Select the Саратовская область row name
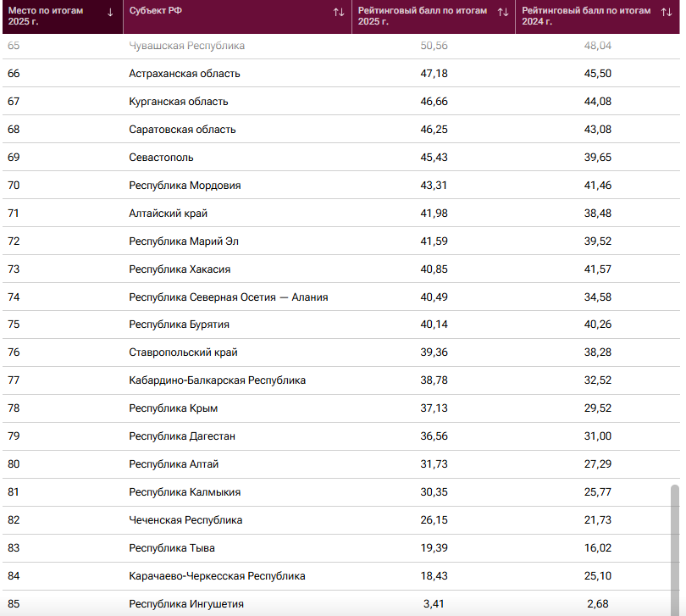The width and height of the screenshot is (686, 616). coord(182,130)
